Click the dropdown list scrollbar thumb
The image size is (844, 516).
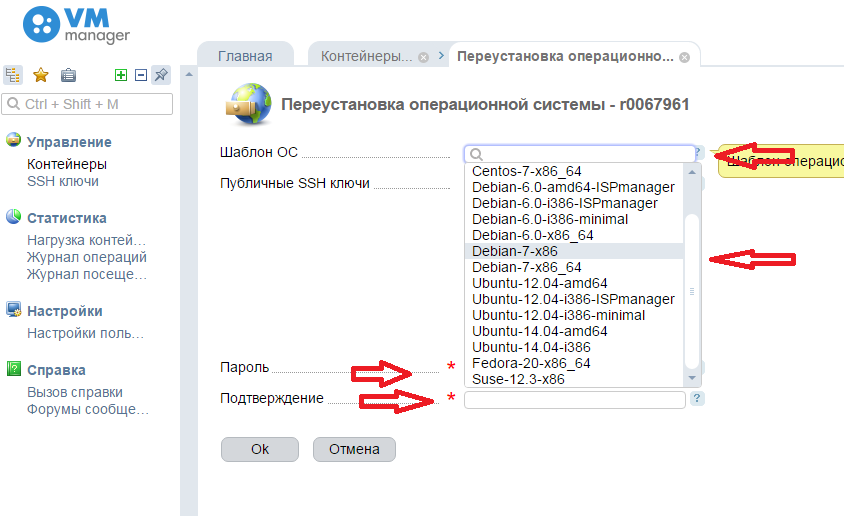692,291
